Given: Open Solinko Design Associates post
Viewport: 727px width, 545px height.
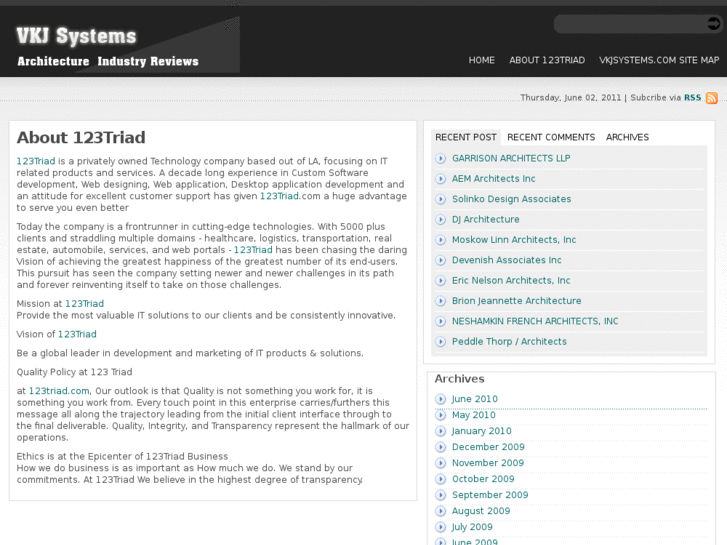Looking at the screenshot, I should 511,199.
